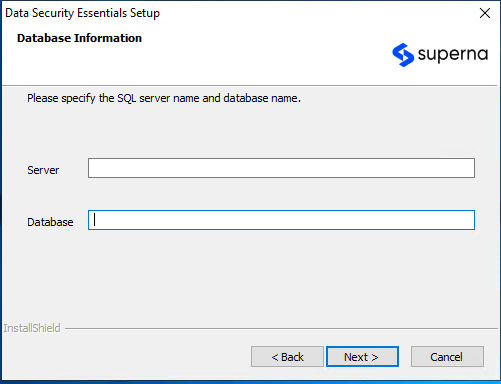This screenshot has height=384, width=501.
Task: Click the Data Security Essentials Setup title
Action: click(x=83, y=13)
